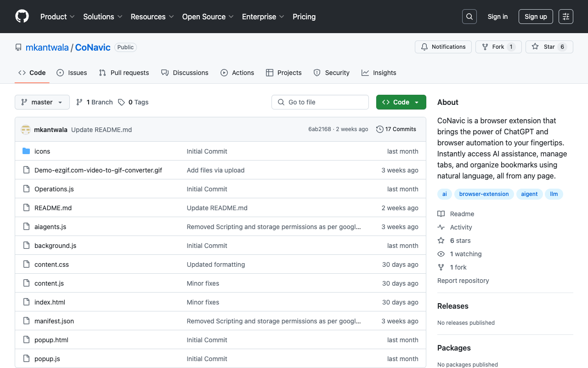Expand the Open Source menu
The width and height of the screenshot is (588, 368).
(x=208, y=17)
